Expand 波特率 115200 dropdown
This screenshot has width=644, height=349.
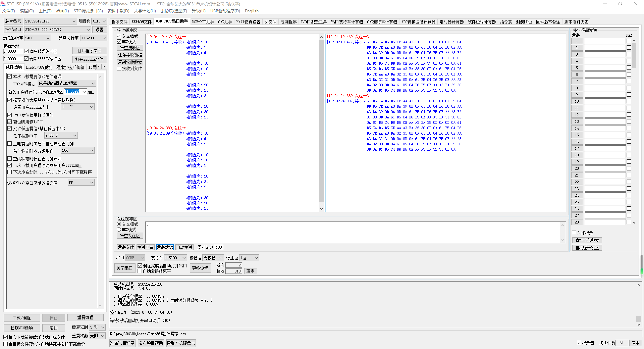click(x=184, y=258)
